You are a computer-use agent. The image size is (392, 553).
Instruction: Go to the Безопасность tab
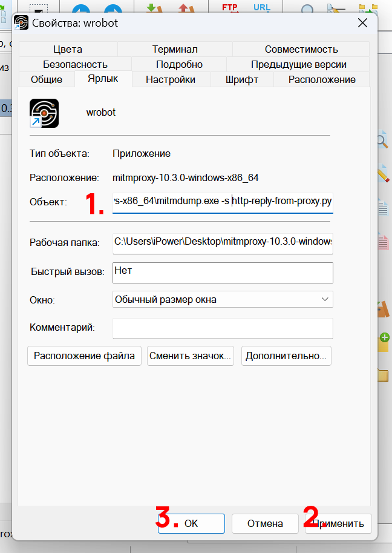[75, 65]
